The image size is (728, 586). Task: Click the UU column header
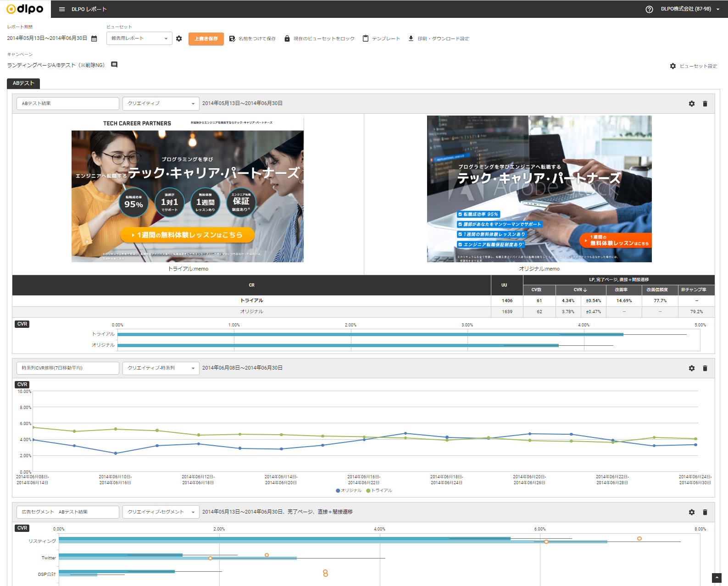[x=504, y=285]
